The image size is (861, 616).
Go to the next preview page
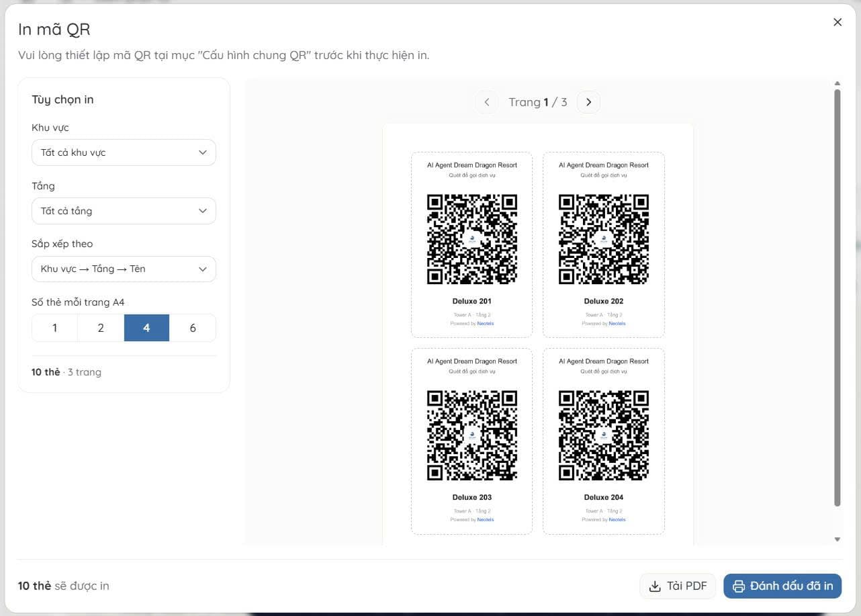click(589, 102)
